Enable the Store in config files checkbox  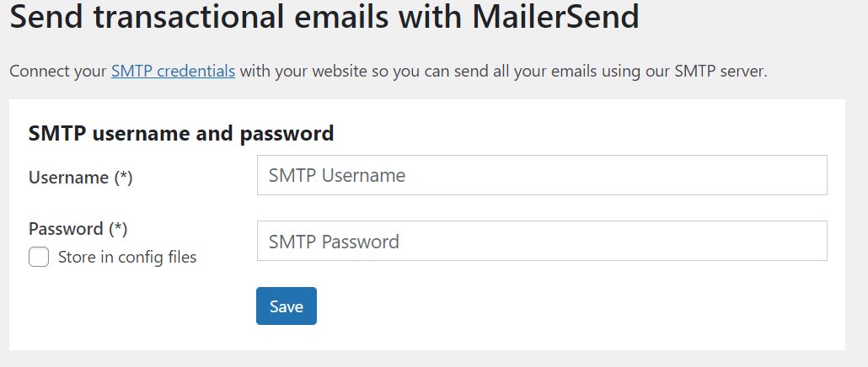tap(39, 257)
